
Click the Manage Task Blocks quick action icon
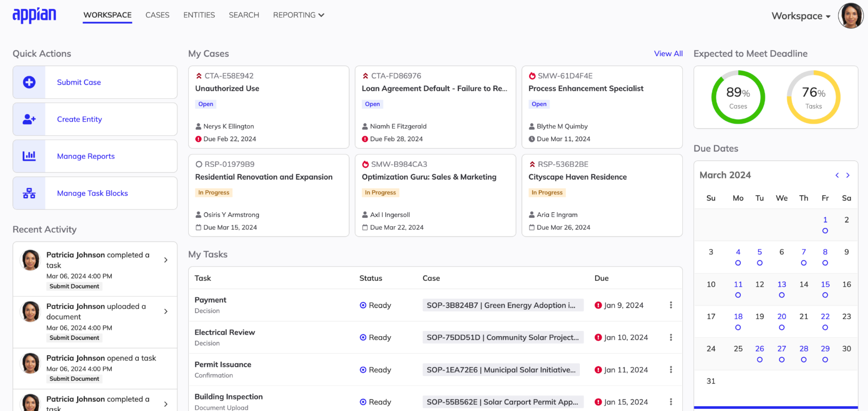pos(29,193)
